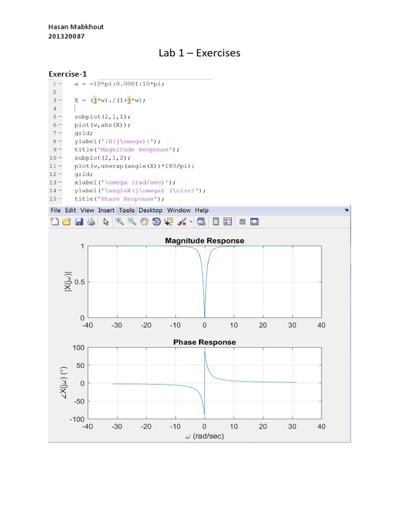Click the Link Plot icon
399x532 pixels.
coord(201,221)
